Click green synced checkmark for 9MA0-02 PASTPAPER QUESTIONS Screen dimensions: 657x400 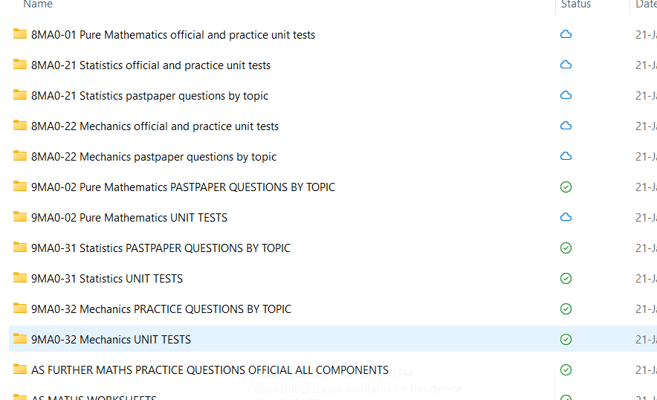(x=566, y=187)
